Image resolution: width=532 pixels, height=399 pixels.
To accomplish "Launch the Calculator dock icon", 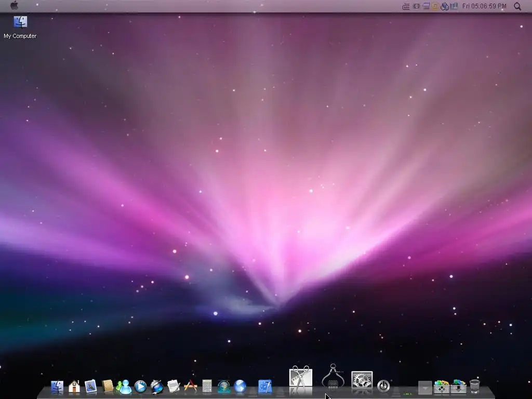I will [x=207, y=387].
